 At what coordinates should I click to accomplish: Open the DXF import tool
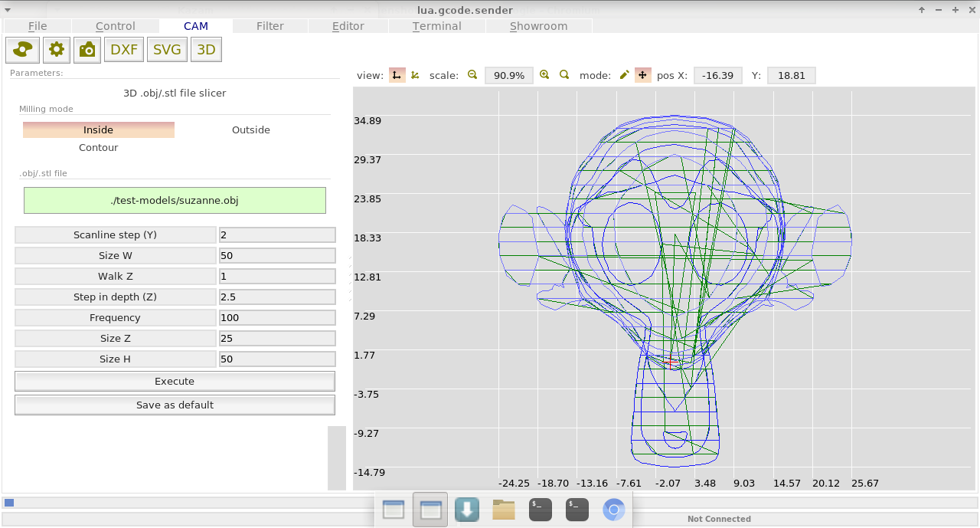124,50
